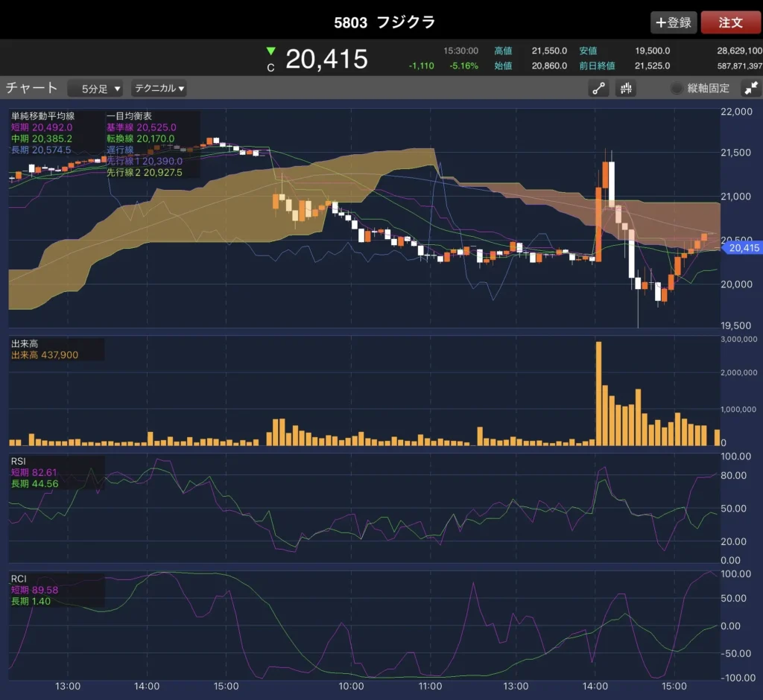The height and width of the screenshot is (700, 763).
Task: Toggle the 縦軸固定 switch
Action: click(x=677, y=88)
